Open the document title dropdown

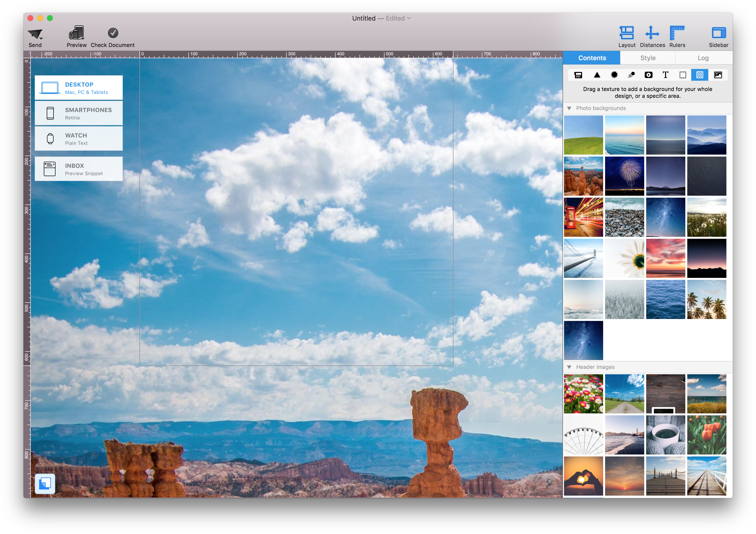[x=409, y=18]
